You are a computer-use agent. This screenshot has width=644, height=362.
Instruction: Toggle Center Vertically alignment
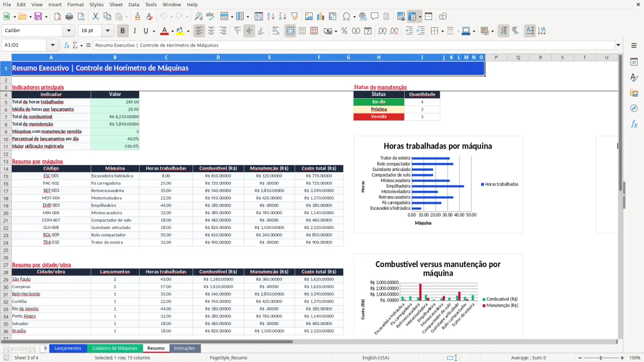(249, 31)
